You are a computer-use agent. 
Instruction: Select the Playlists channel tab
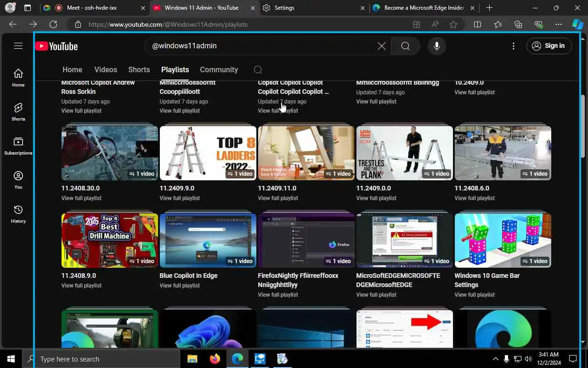(175, 69)
